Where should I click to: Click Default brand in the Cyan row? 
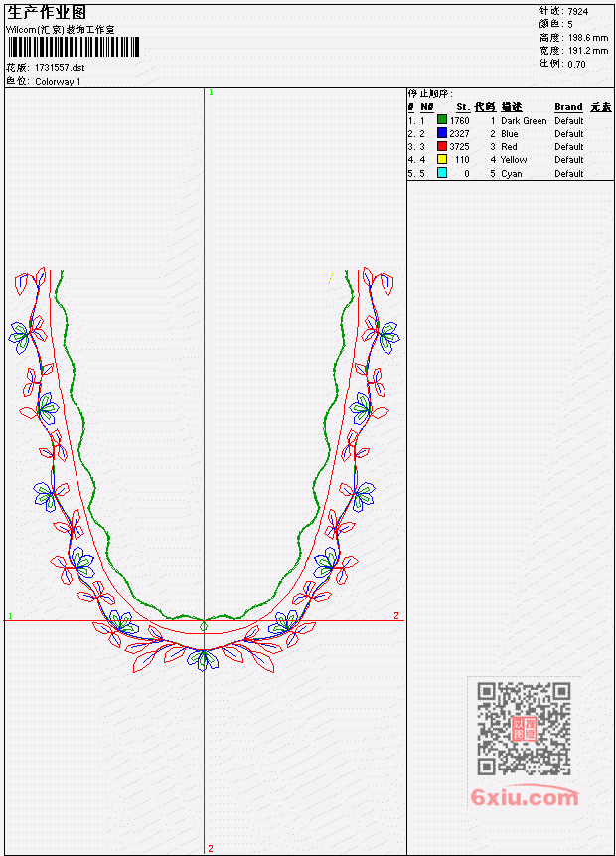pos(569,174)
